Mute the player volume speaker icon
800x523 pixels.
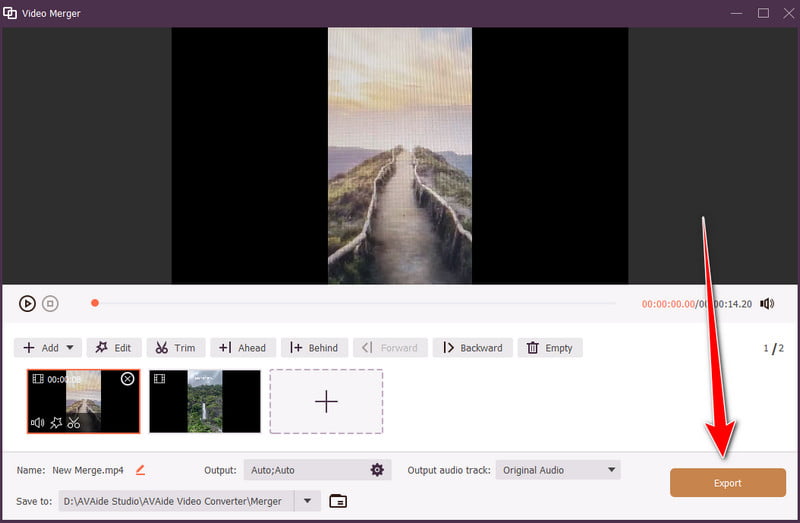point(767,303)
